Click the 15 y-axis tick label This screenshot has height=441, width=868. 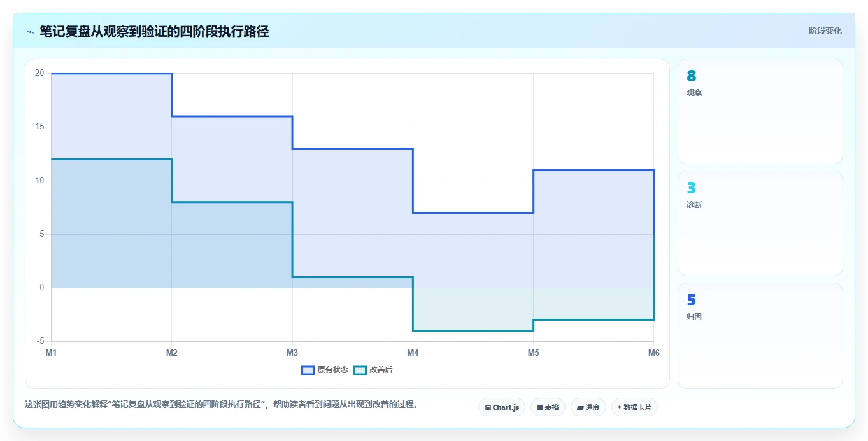click(39, 127)
